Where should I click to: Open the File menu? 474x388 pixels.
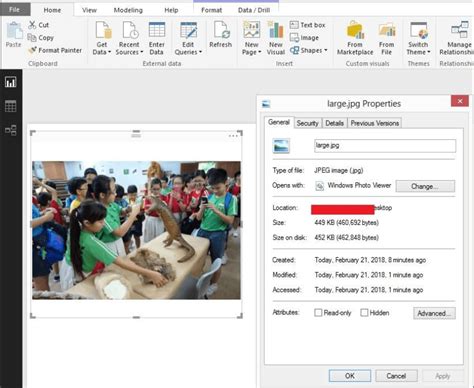point(15,9)
